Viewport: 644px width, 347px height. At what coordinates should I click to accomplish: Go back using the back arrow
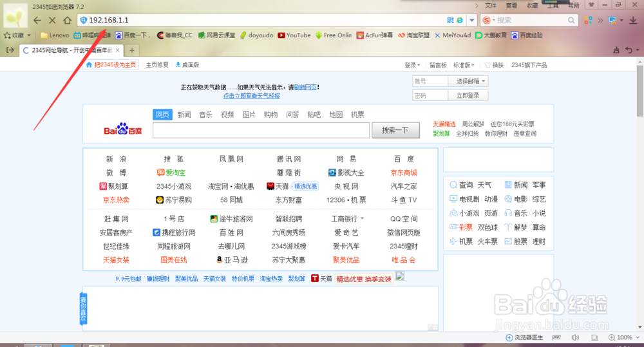[37, 20]
